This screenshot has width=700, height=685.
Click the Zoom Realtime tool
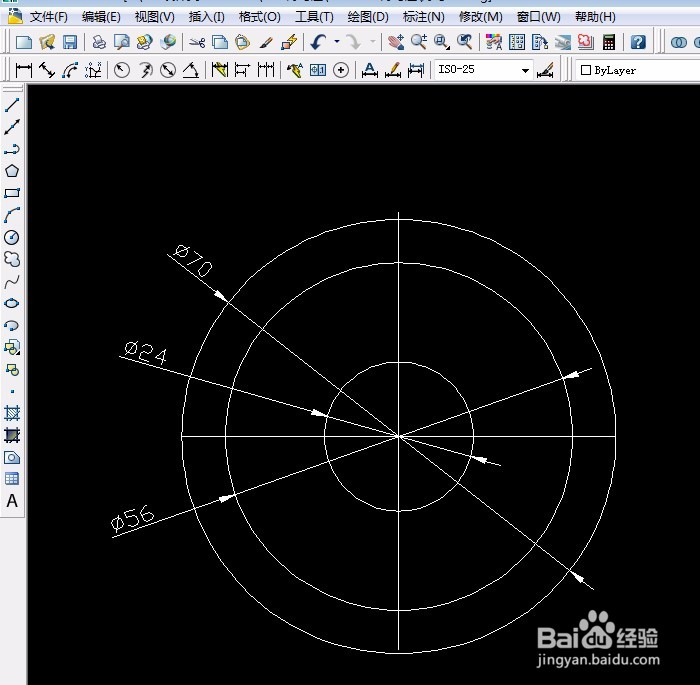(x=419, y=42)
